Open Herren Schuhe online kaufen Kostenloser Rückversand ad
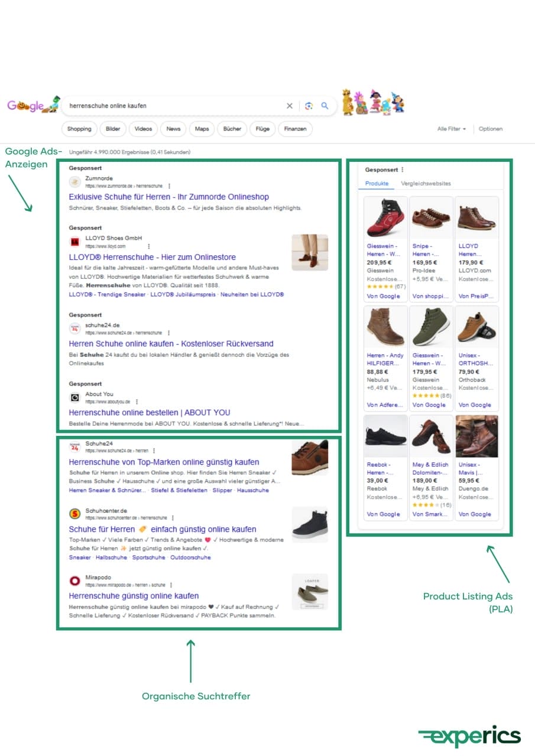The width and height of the screenshot is (535, 756). pyautogui.click(x=171, y=344)
